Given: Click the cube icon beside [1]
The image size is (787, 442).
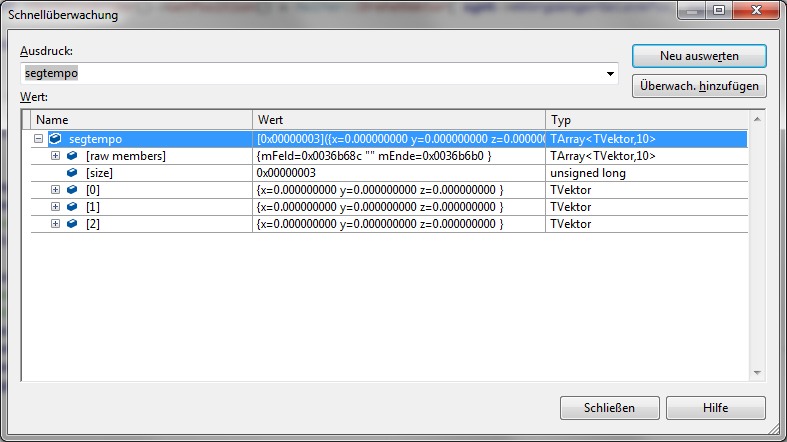Looking at the screenshot, I should pyautogui.click(x=72, y=207).
